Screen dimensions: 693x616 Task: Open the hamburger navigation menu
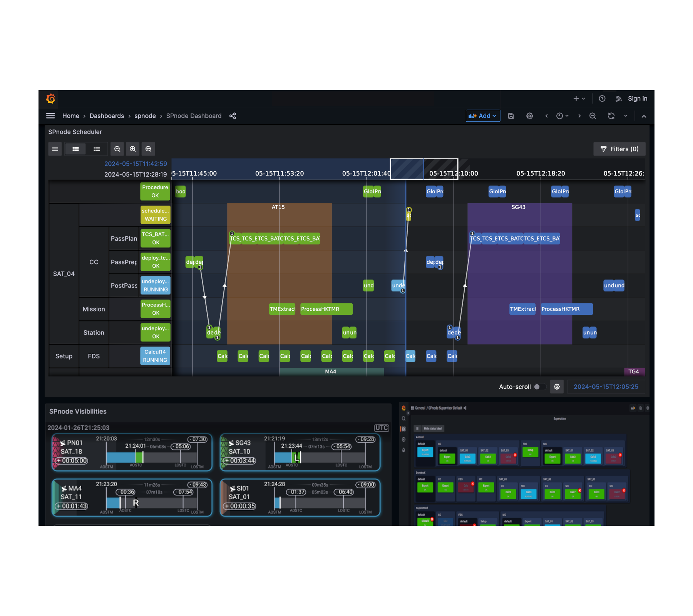50,116
